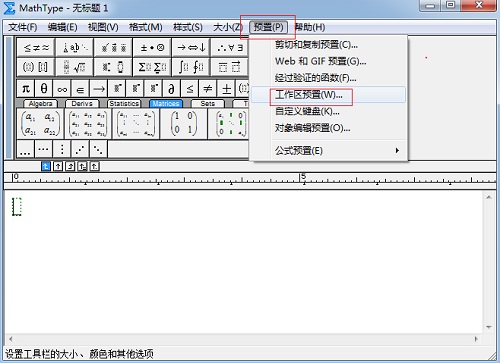Screen dimensions: 500x363
Task: Close the open 预置(P) menu
Action: pyautogui.click(x=268, y=27)
